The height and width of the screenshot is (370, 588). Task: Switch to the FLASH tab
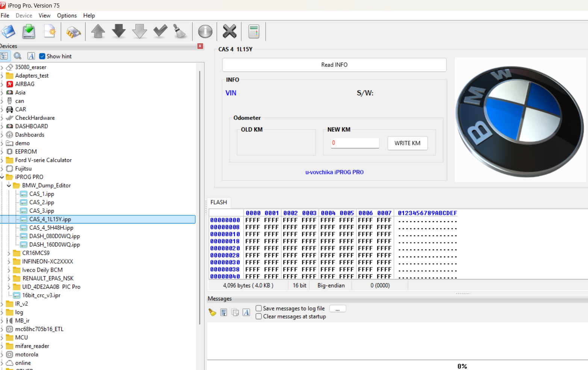[219, 202]
